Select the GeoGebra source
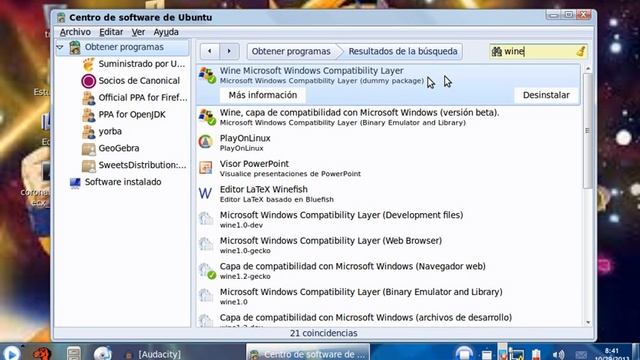Screen dimensions: 640x360 (x=118, y=149)
